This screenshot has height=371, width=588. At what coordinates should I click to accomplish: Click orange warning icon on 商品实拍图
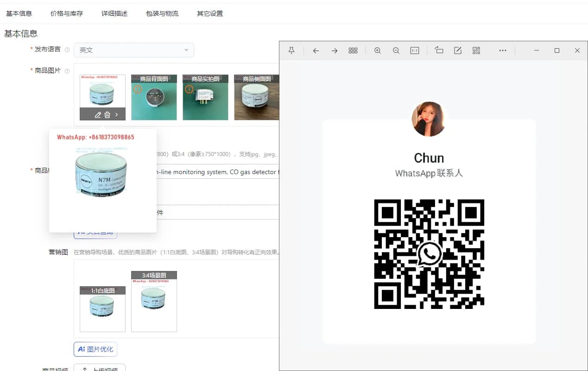pos(189,89)
